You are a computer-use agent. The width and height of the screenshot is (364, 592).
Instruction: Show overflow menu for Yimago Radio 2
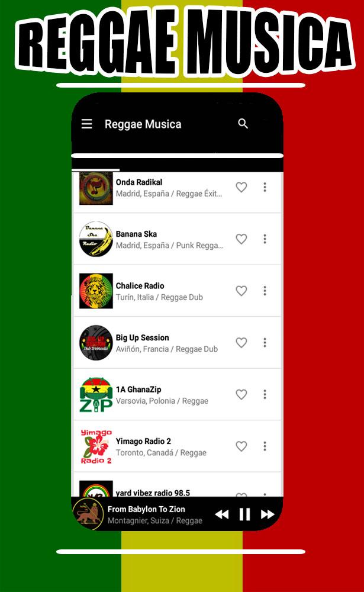[x=265, y=446]
